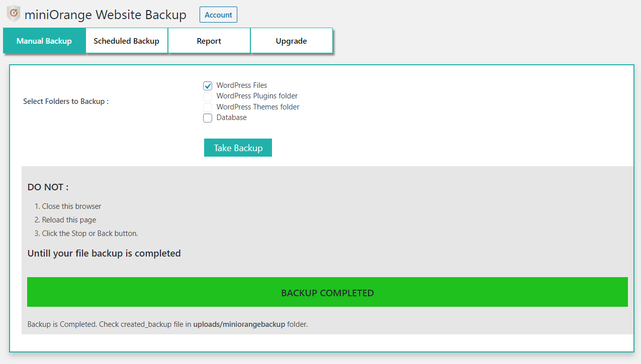Screen dimensions: 641x364
Task: Click the uploads/miniorangebackup folder text
Action: pyautogui.click(x=239, y=324)
